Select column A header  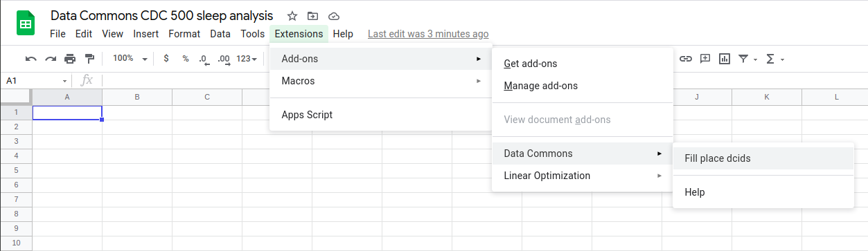pyautogui.click(x=67, y=97)
